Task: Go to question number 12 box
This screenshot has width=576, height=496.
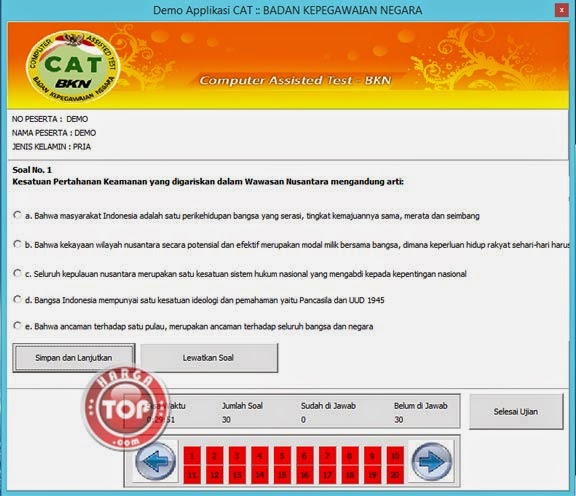Action: tap(215, 475)
